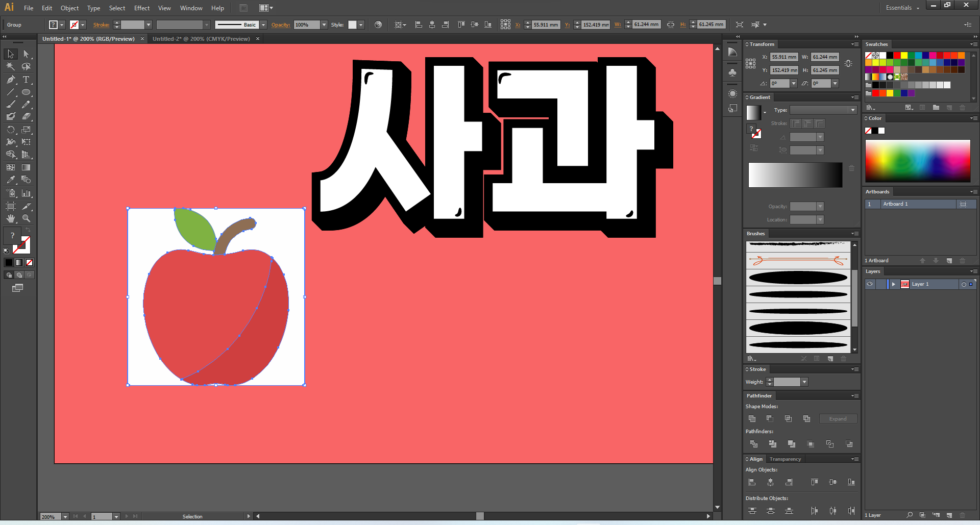
Task: Switch to Gradient fill mode button
Action: click(19, 262)
